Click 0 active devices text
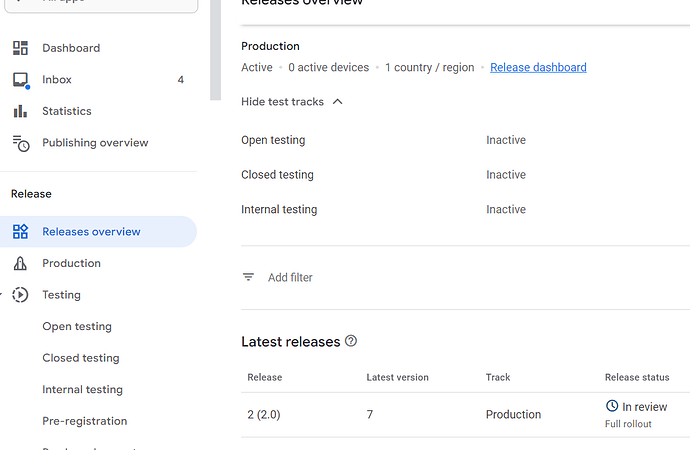 click(328, 67)
